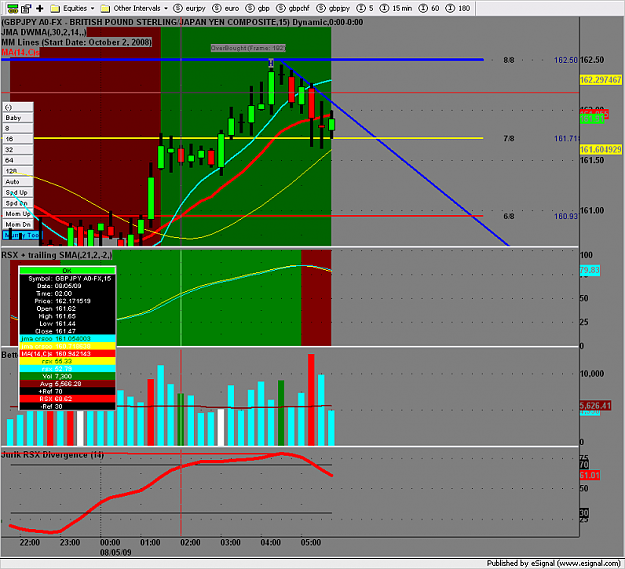Click the 02:00 label on time axis
Screen dimensions: 625x569
(190, 542)
